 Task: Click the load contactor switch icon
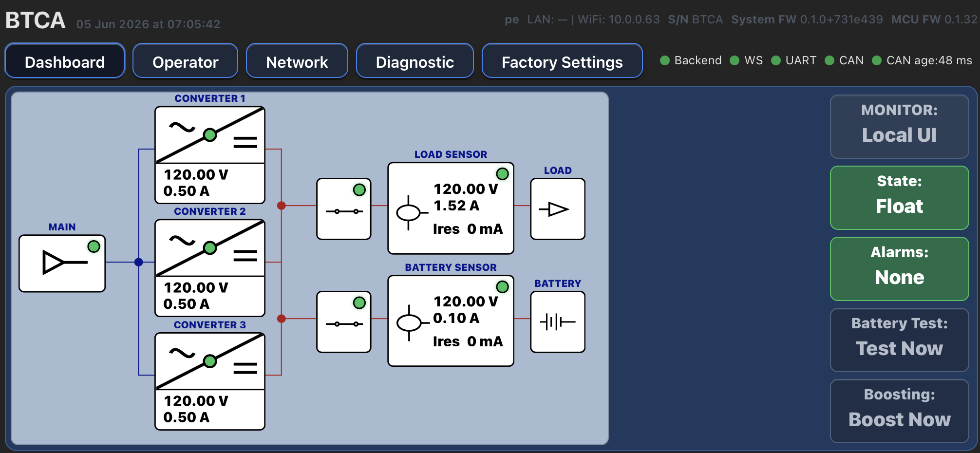click(x=344, y=211)
